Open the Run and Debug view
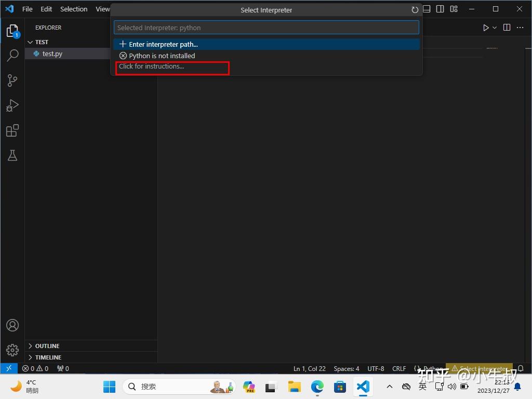The image size is (532, 399). tap(12, 105)
